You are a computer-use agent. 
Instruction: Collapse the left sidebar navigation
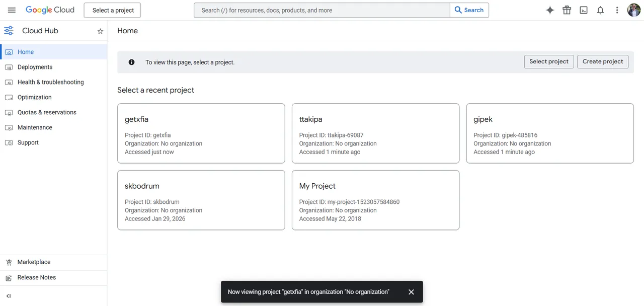coord(9,296)
